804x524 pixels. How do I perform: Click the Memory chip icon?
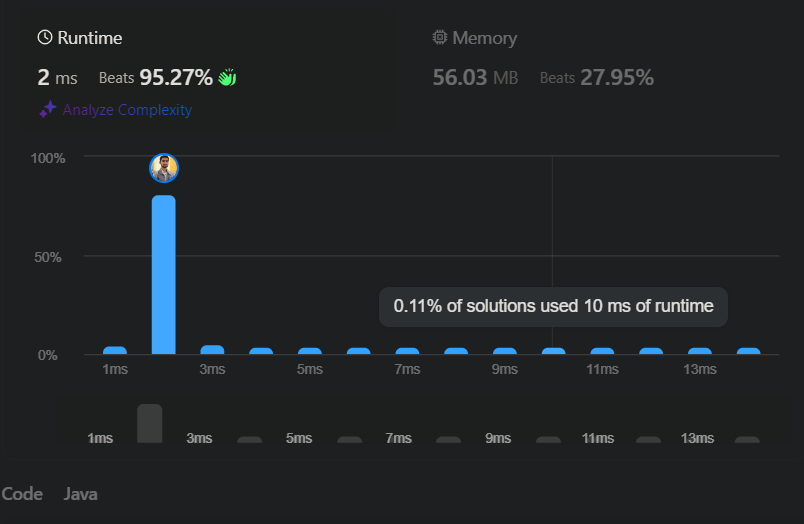click(x=439, y=37)
